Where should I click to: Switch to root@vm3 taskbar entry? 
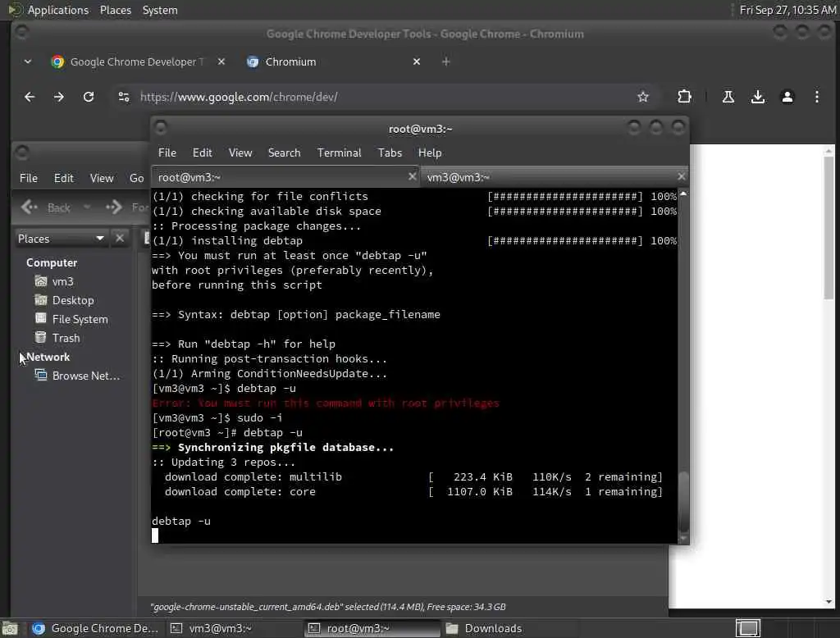[x=372, y=628]
